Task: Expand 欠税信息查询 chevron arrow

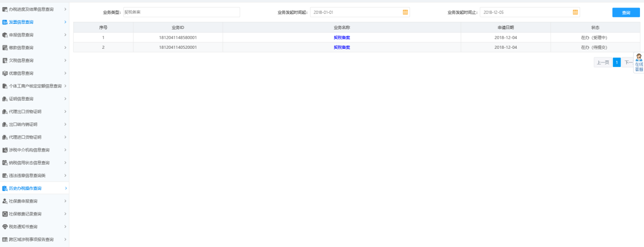Action: coord(65,60)
